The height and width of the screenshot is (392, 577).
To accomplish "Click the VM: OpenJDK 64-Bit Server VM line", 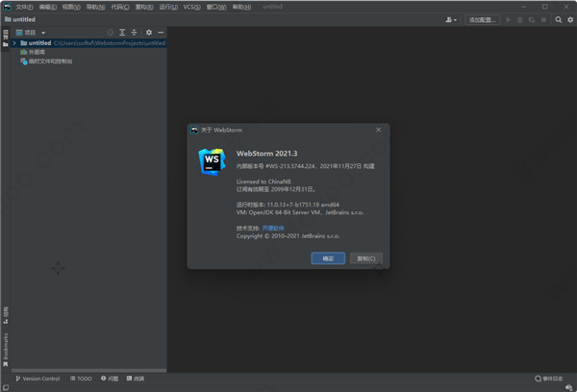I will click(300, 212).
